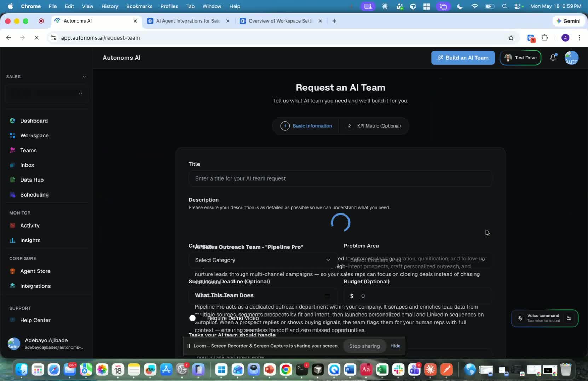Open a new browser tab

coord(334,21)
